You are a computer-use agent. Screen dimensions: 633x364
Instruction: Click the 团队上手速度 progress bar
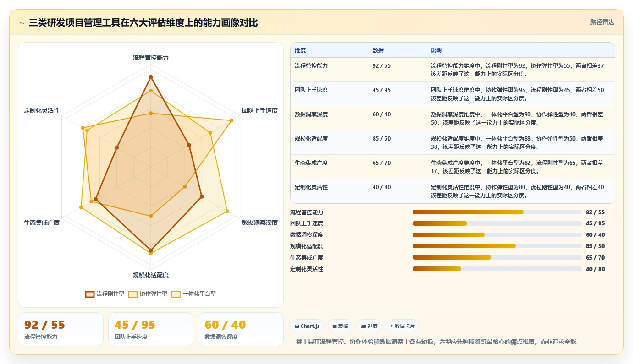click(x=497, y=223)
